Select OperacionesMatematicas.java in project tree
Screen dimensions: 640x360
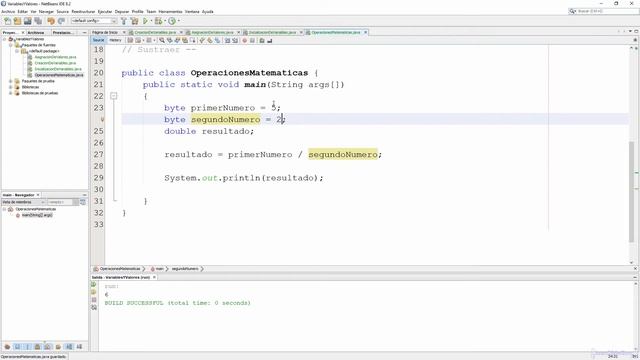pos(59,75)
